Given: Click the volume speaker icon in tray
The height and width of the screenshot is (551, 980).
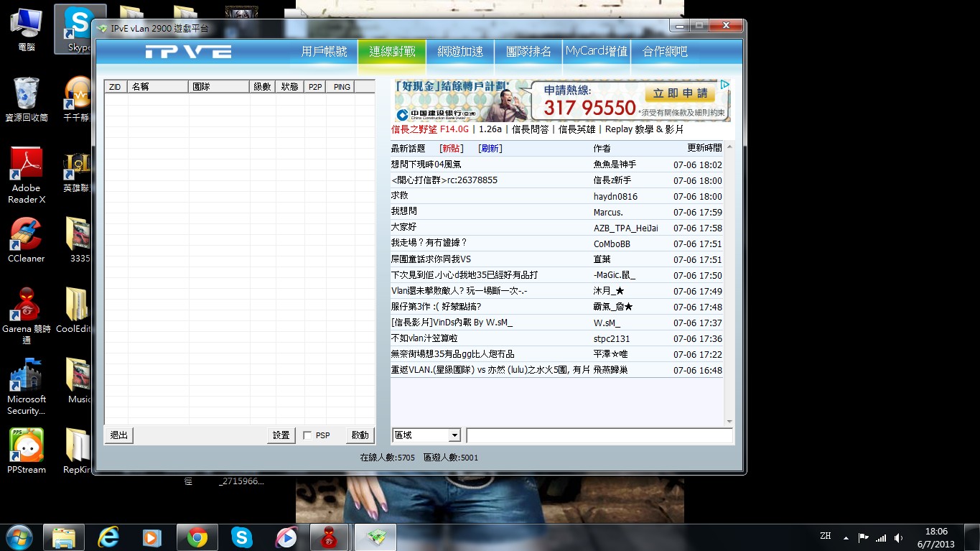Looking at the screenshot, I should click(898, 537).
